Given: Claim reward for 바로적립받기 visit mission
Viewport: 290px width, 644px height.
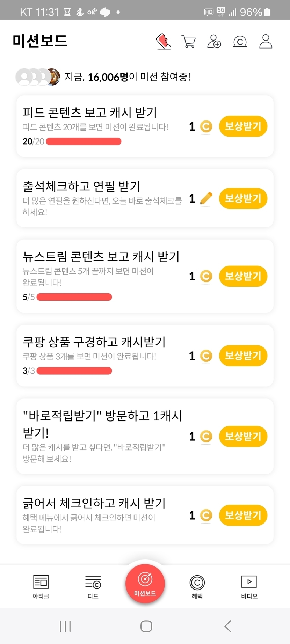Looking at the screenshot, I should tap(243, 436).
